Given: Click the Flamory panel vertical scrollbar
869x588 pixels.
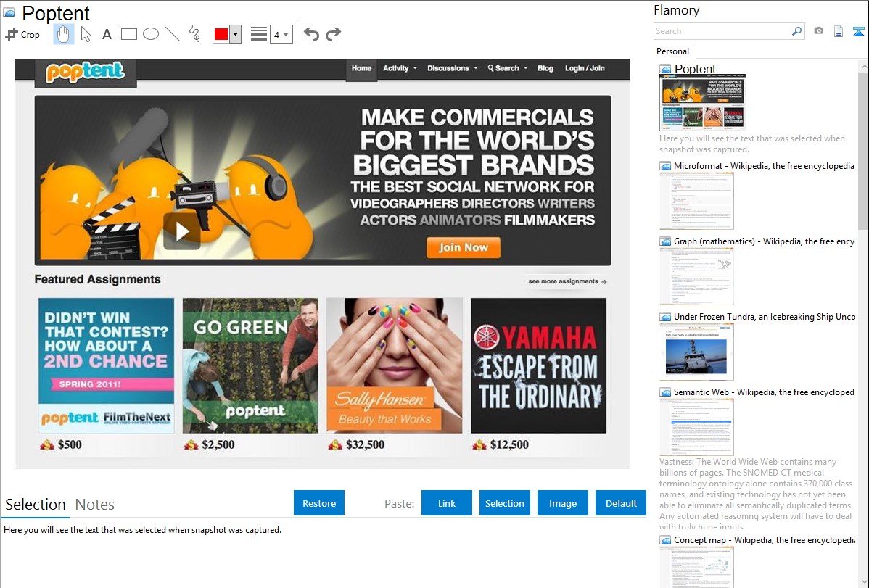Looking at the screenshot, I should [863, 149].
